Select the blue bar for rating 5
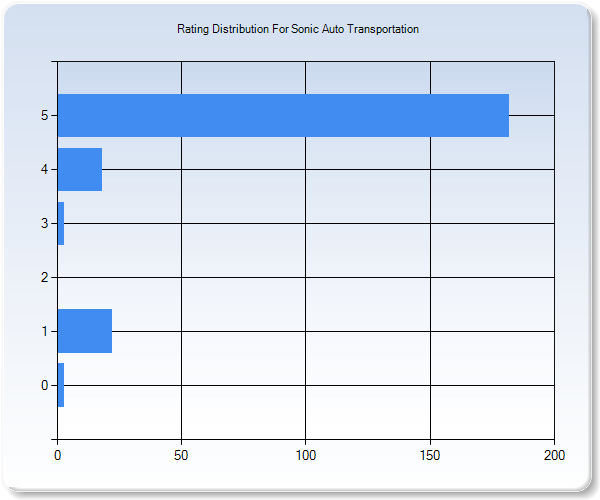This screenshot has width=600, height=500. pyautogui.click(x=283, y=115)
